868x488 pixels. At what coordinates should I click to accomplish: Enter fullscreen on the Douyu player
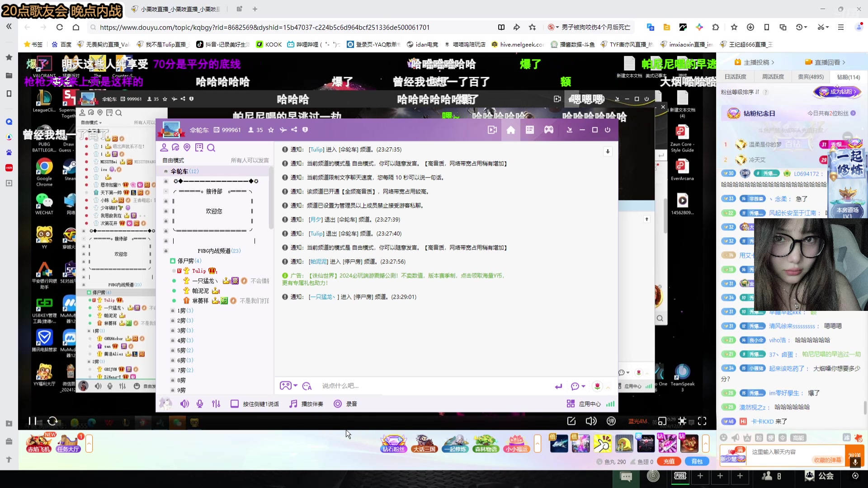(x=702, y=421)
